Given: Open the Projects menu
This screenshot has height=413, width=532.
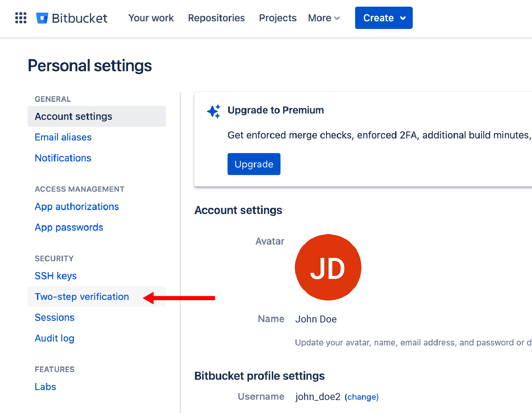Looking at the screenshot, I should [x=278, y=18].
